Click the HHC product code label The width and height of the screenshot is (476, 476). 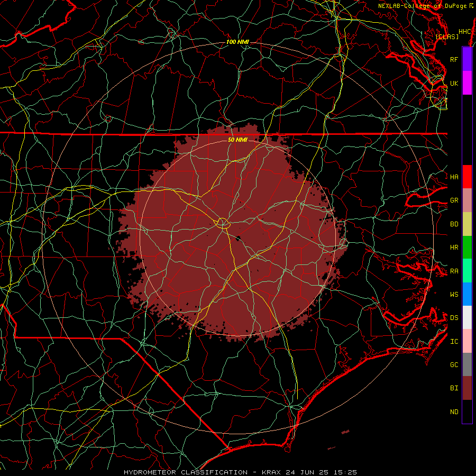point(465,32)
